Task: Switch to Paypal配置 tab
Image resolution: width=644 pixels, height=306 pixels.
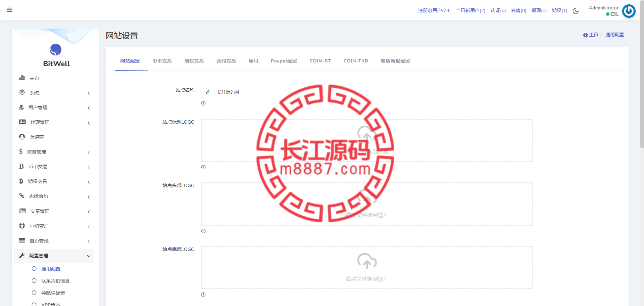Action: [284, 61]
